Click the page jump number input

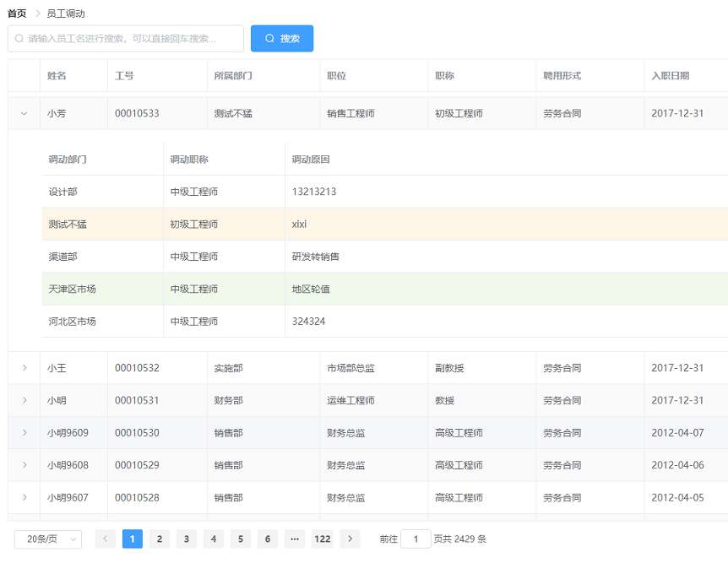[x=416, y=539]
